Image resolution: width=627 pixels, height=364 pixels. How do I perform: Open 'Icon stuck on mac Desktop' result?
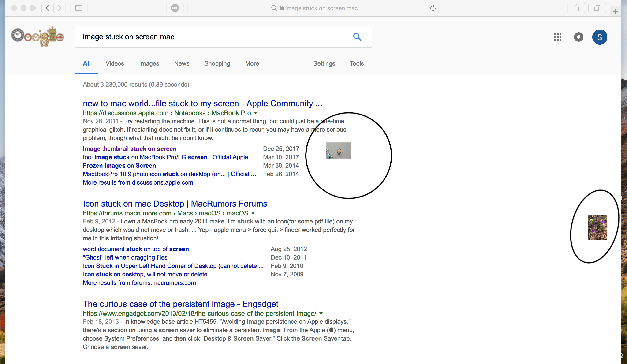point(175,204)
